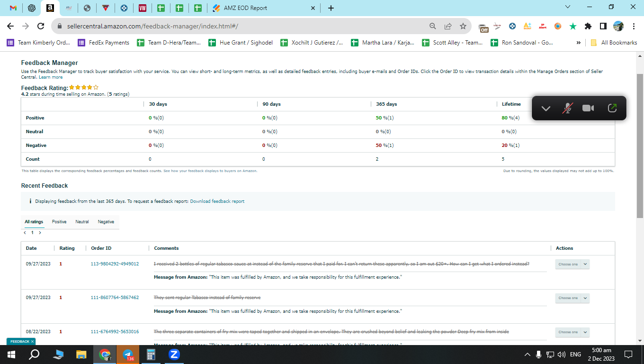Open Telegram from the taskbar
The width and height of the screenshot is (644, 364).
click(128, 355)
